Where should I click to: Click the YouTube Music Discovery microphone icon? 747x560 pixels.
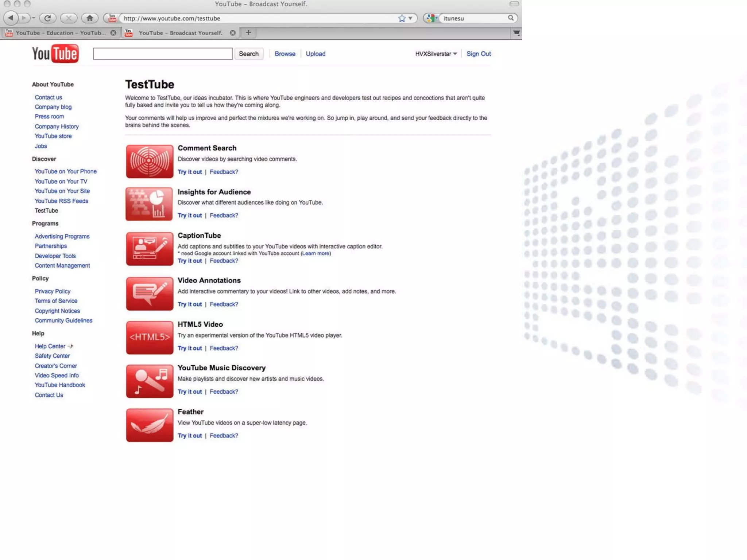tap(150, 381)
